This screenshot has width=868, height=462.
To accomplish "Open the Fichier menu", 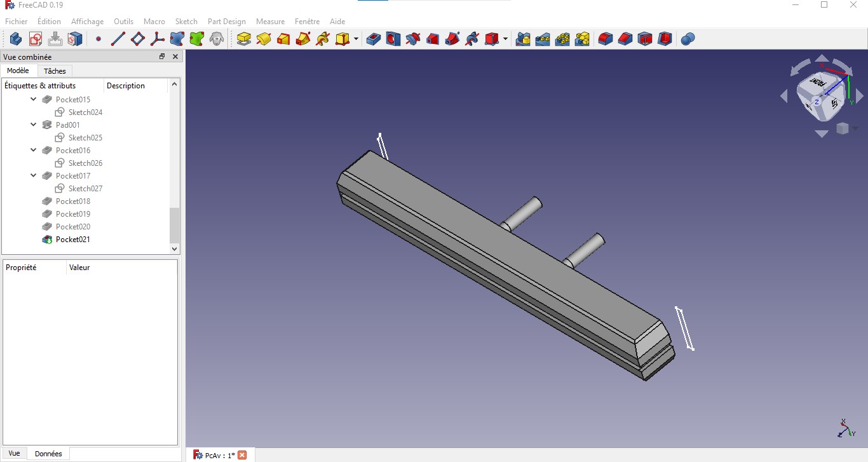I will click(17, 22).
